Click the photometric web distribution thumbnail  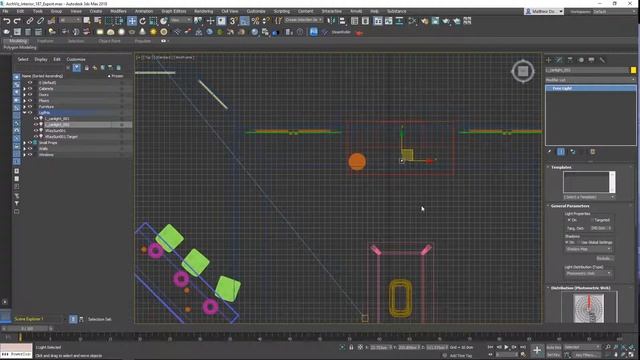[x=589, y=308]
